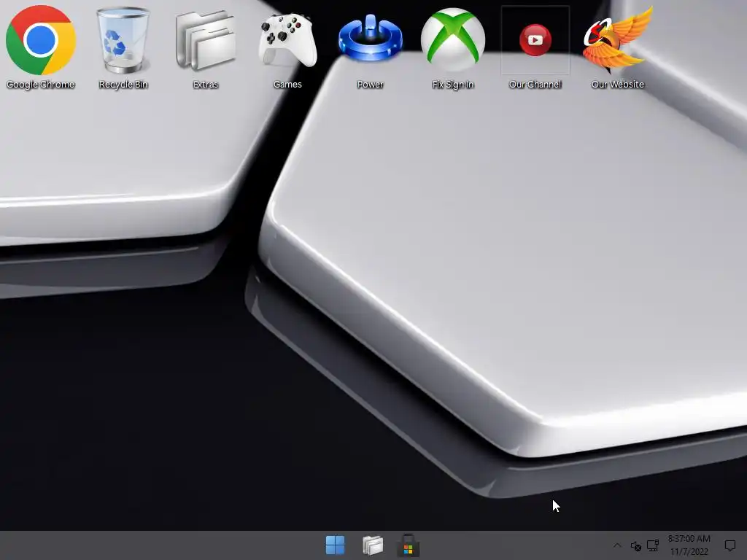Click the network tray icon
The width and height of the screenshot is (747, 560).
point(653,545)
